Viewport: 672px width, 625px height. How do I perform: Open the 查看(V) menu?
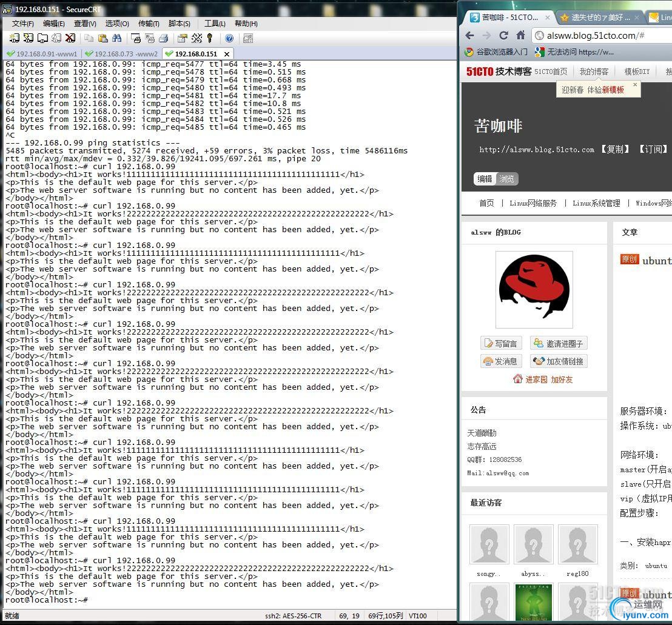[x=85, y=24]
